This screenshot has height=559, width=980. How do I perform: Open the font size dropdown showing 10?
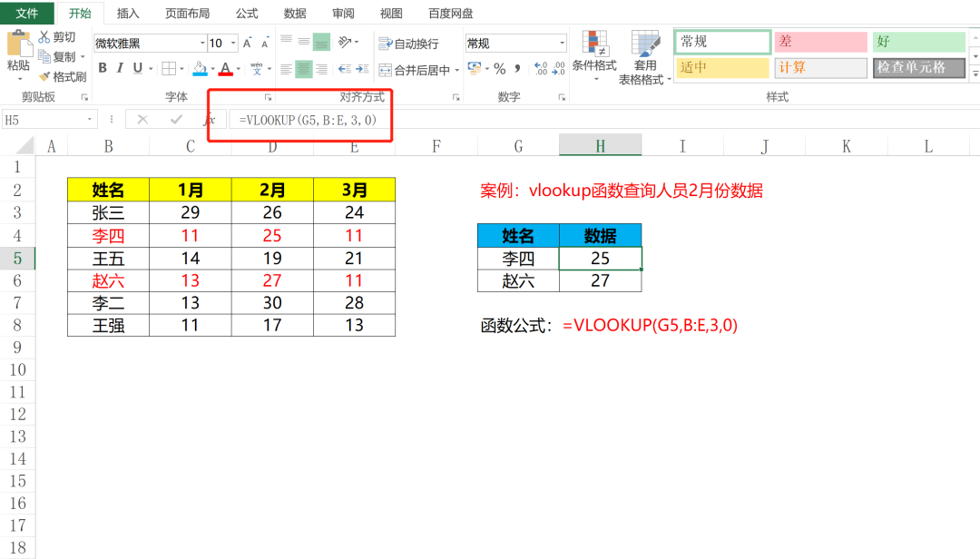click(233, 44)
